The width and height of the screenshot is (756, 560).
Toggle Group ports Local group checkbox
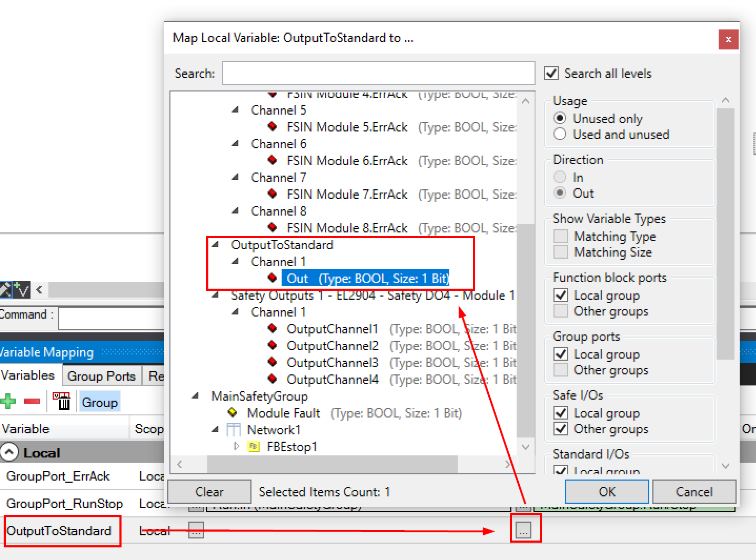(x=561, y=354)
